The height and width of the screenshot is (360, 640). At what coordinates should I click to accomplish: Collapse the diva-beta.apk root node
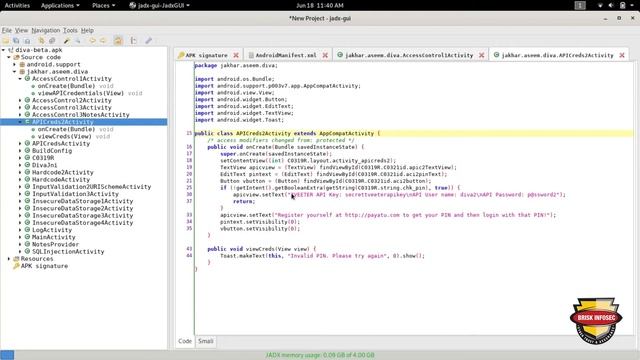click(4, 50)
